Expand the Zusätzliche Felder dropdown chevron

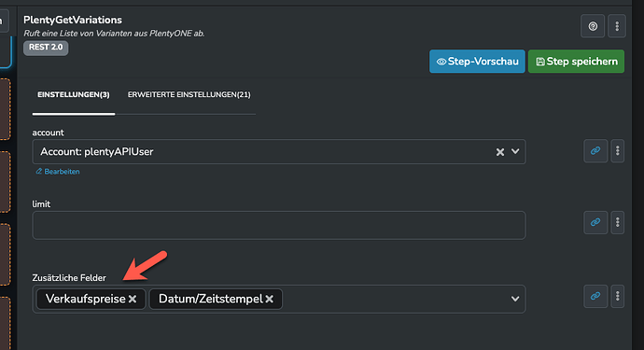tap(515, 299)
